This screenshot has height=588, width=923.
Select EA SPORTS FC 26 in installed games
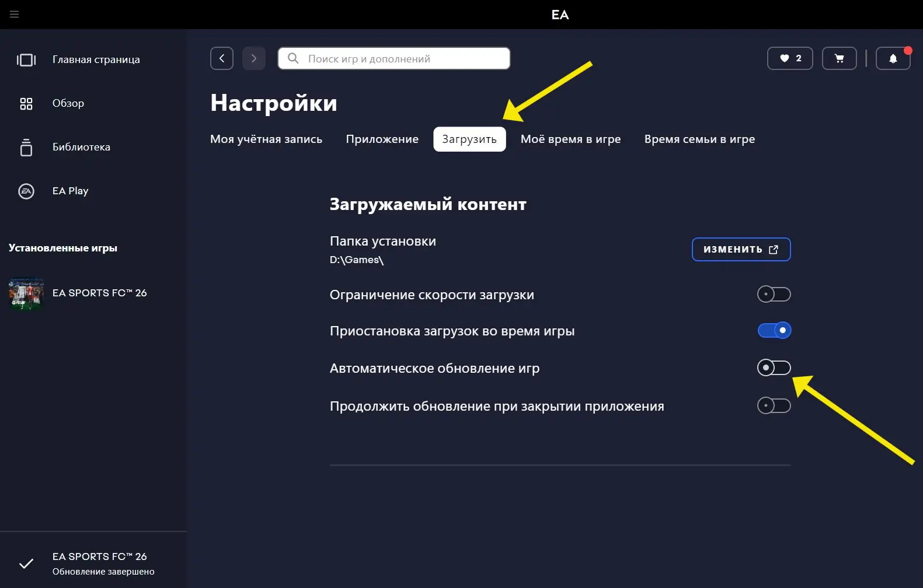click(99, 293)
